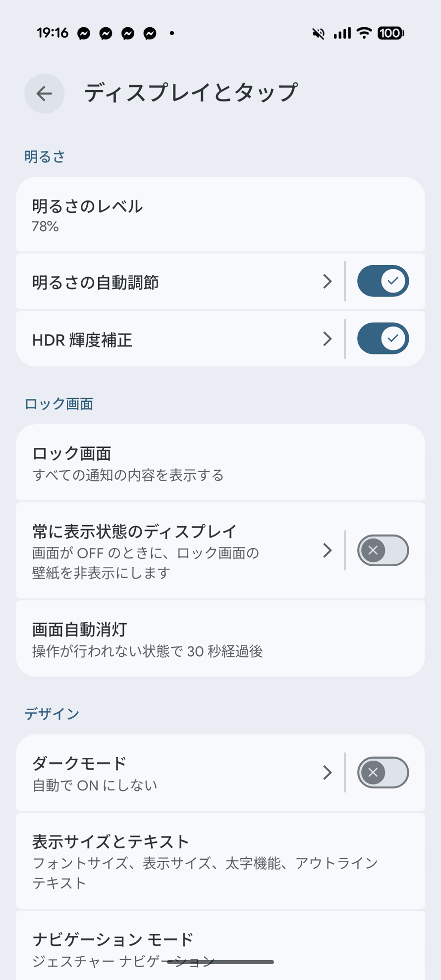Turn on ダークモード toggle switch
Screen dimensions: 441x980
(x=383, y=773)
